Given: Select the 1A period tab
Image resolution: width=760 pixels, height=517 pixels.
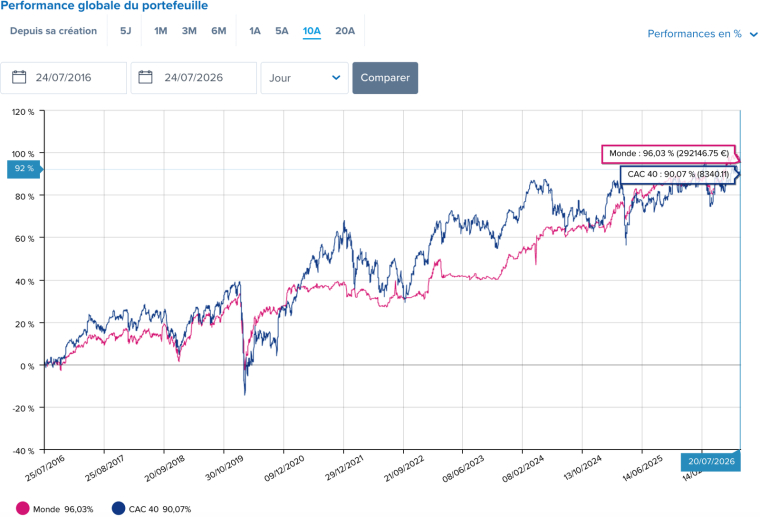Looking at the screenshot, I should click(255, 31).
